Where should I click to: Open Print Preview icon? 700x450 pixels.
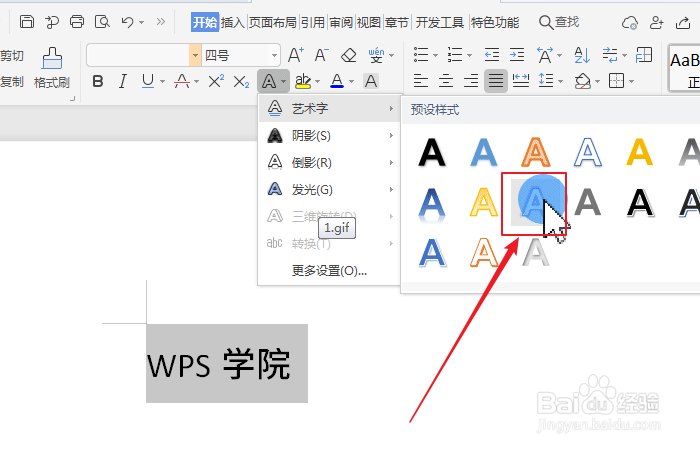pos(102,21)
